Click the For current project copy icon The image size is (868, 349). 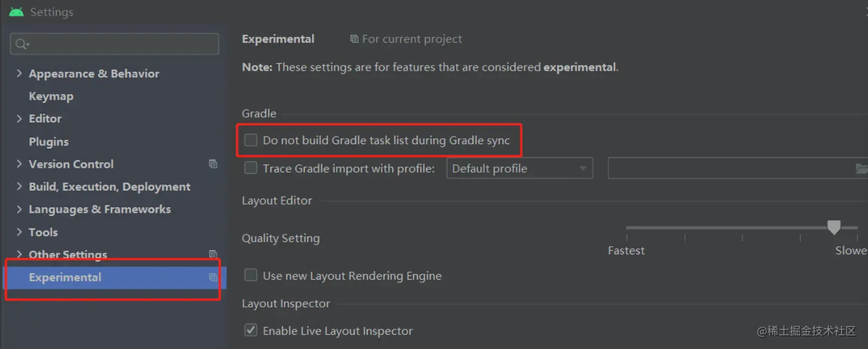(x=354, y=39)
